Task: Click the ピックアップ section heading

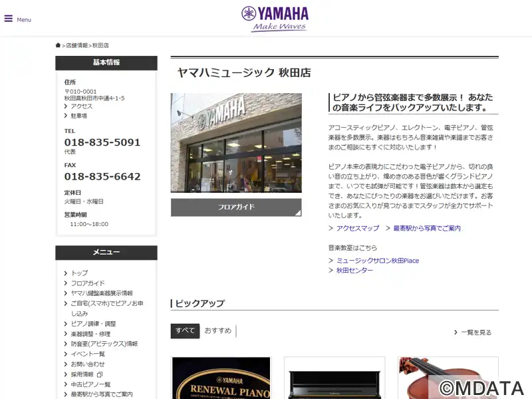Action: click(x=200, y=303)
